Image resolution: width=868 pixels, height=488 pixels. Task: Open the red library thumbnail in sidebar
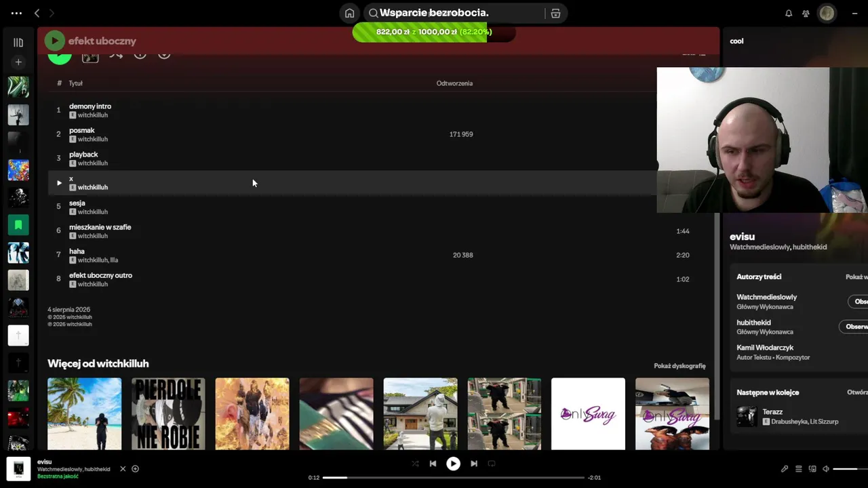[18, 418]
